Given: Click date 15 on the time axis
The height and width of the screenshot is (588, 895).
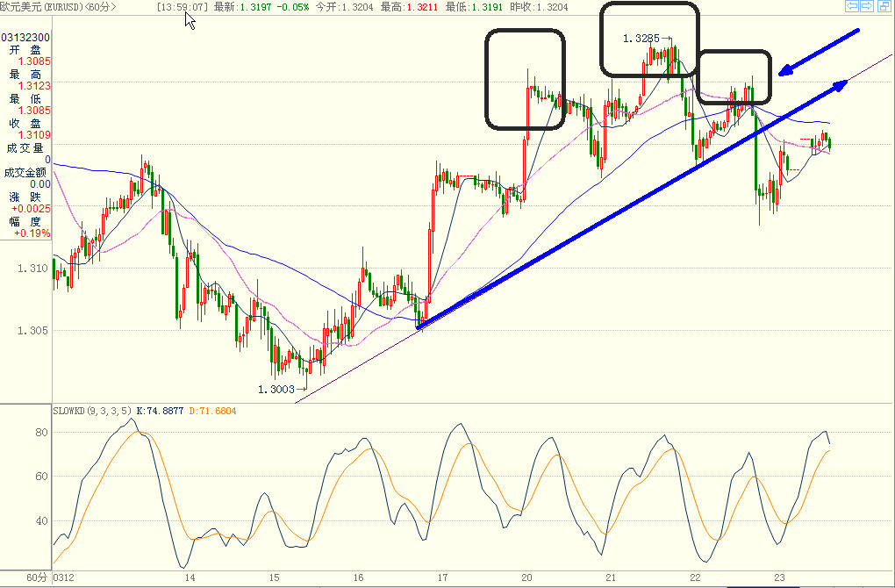Looking at the screenshot, I should (x=274, y=577).
